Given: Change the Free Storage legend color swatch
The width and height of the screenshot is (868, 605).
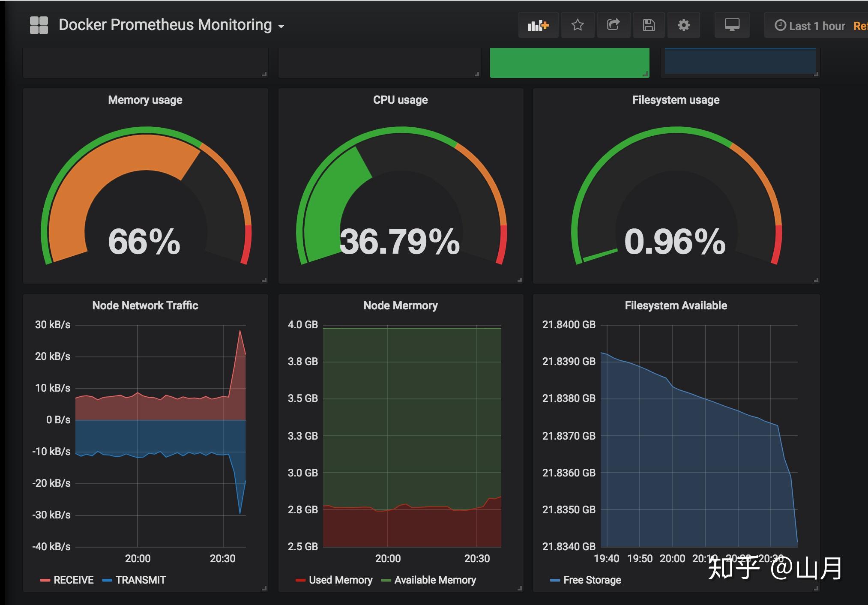Looking at the screenshot, I should pyautogui.click(x=555, y=581).
